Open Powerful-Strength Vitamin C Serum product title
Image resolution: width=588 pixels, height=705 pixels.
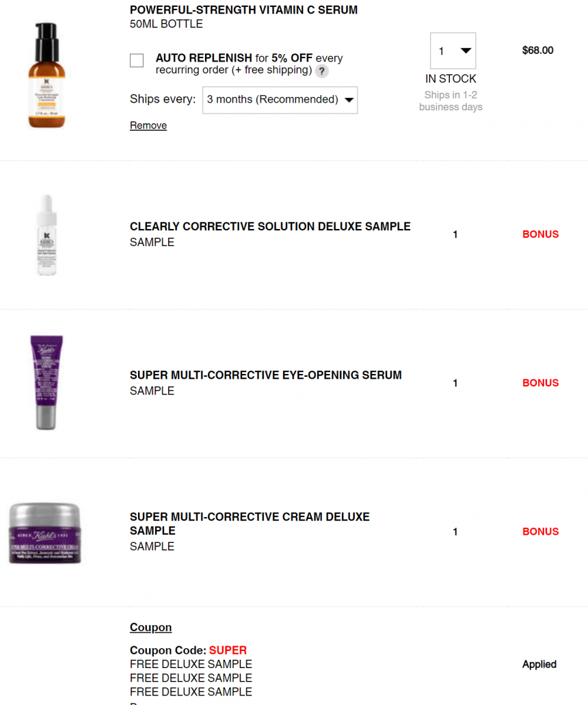click(x=243, y=10)
